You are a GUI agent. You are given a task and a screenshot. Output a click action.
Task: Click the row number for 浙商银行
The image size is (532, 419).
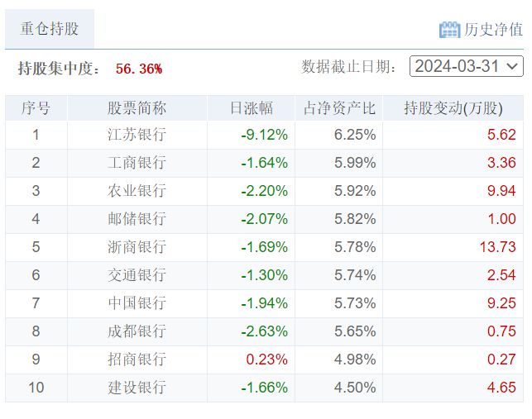[36, 247]
